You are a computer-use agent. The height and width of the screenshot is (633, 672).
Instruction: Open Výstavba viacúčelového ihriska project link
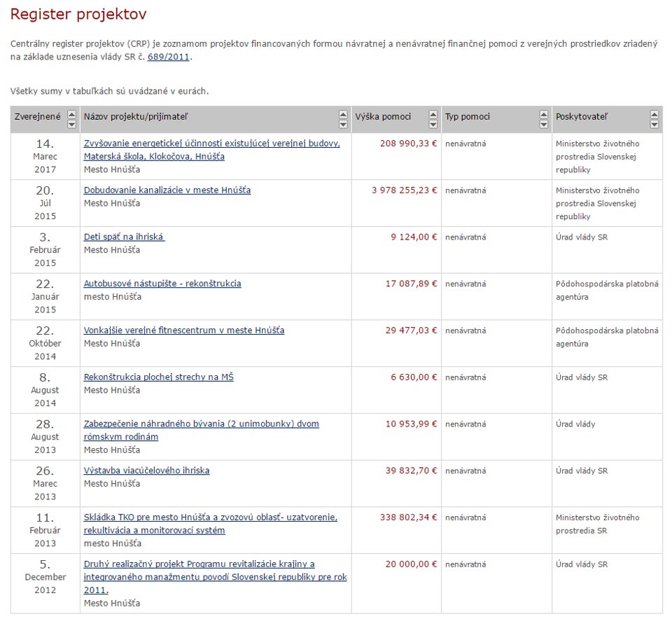(146, 471)
